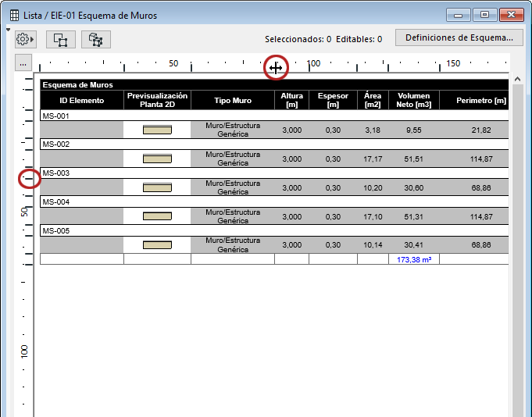Screen dimensions: 532x417
Task: Click the MS-002 wall 2D preview thumbnail
Action: point(158,159)
